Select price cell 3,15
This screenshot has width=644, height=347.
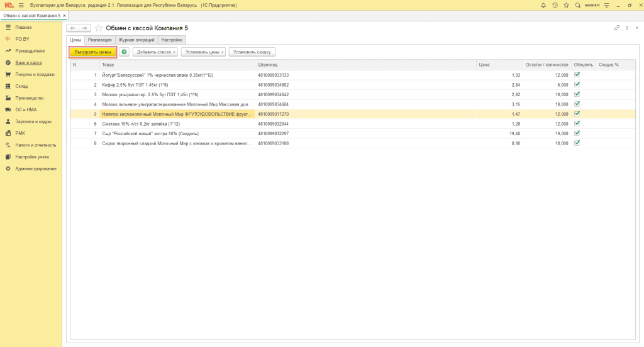tap(499, 104)
